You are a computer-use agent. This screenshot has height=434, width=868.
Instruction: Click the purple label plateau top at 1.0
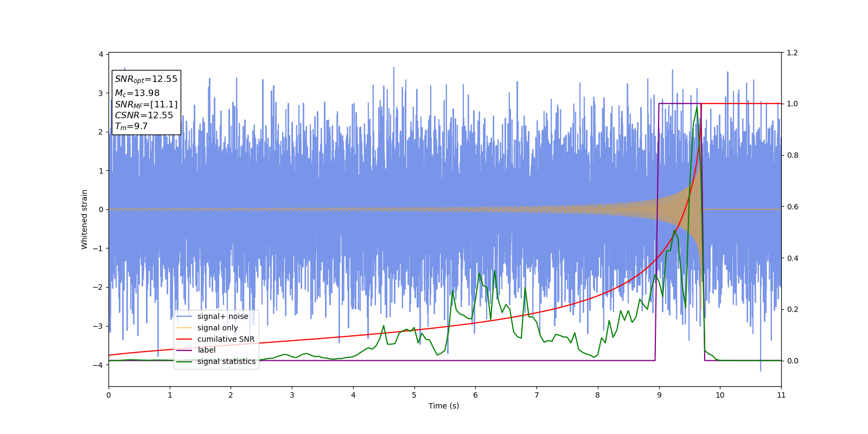[680, 104]
